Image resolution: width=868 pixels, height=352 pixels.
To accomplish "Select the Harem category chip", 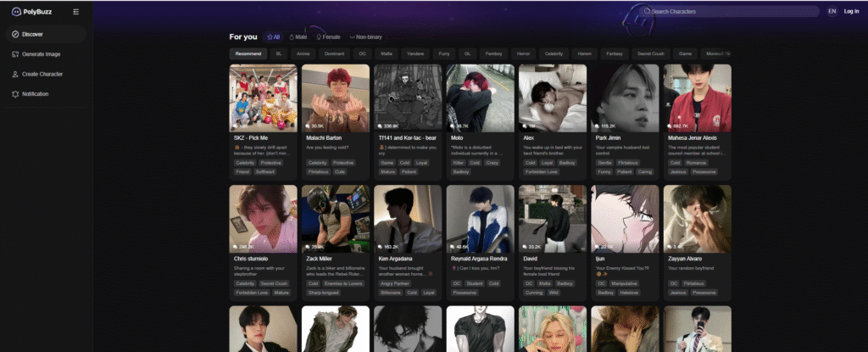I will pyautogui.click(x=585, y=53).
